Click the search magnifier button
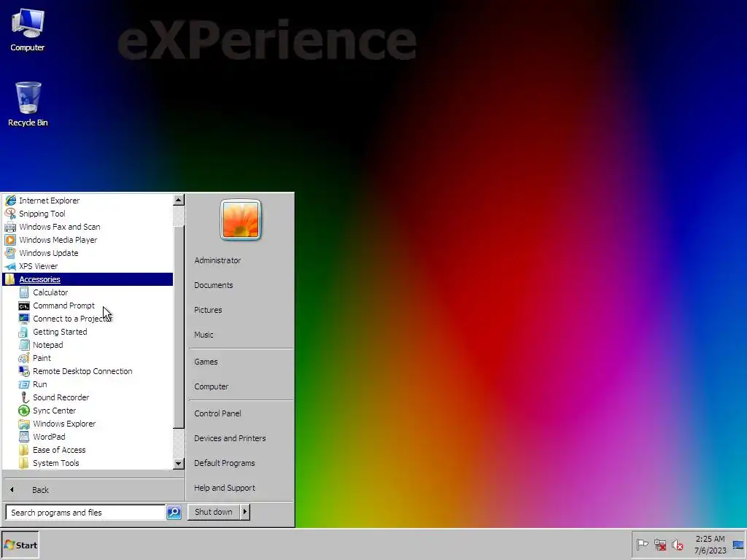This screenshot has height=560, width=747. pos(174,513)
